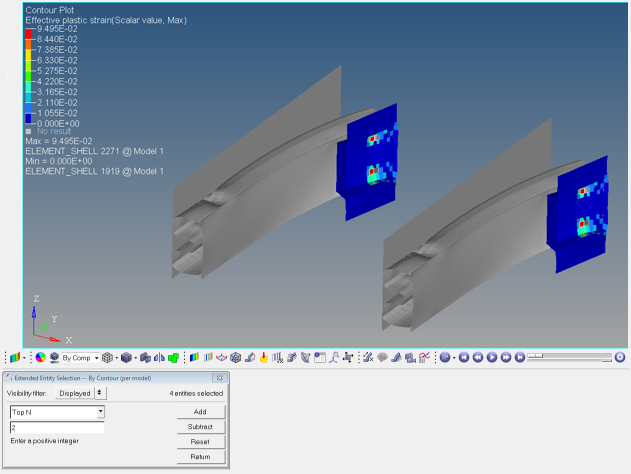Click the Contour plot toolbar icon
Screen dimensions: 631x474
coord(14,358)
